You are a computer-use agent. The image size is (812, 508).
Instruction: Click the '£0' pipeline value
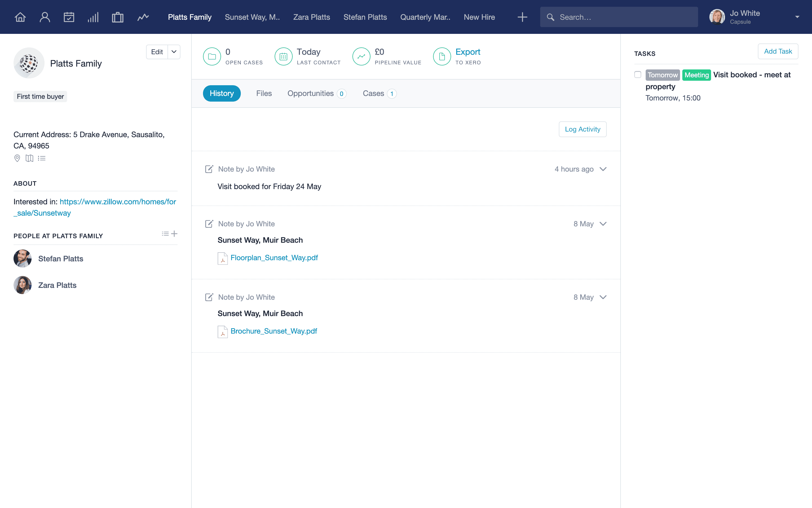[x=379, y=52]
